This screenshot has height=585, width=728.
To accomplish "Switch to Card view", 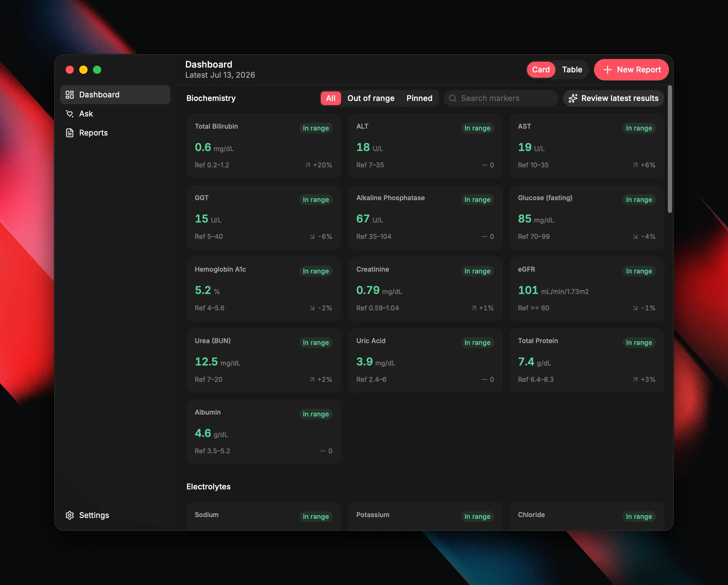I will pyautogui.click(x=541, y=69).
